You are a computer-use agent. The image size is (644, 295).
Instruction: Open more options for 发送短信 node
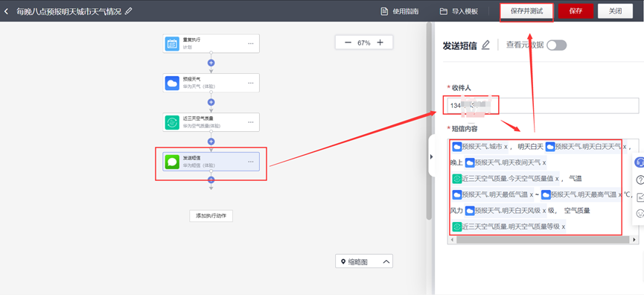[251, 162]
